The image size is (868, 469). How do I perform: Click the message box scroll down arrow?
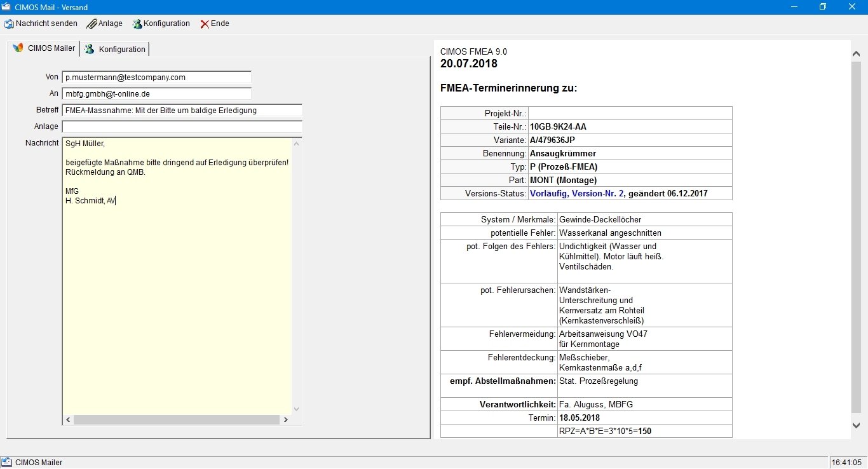point(297,409)
